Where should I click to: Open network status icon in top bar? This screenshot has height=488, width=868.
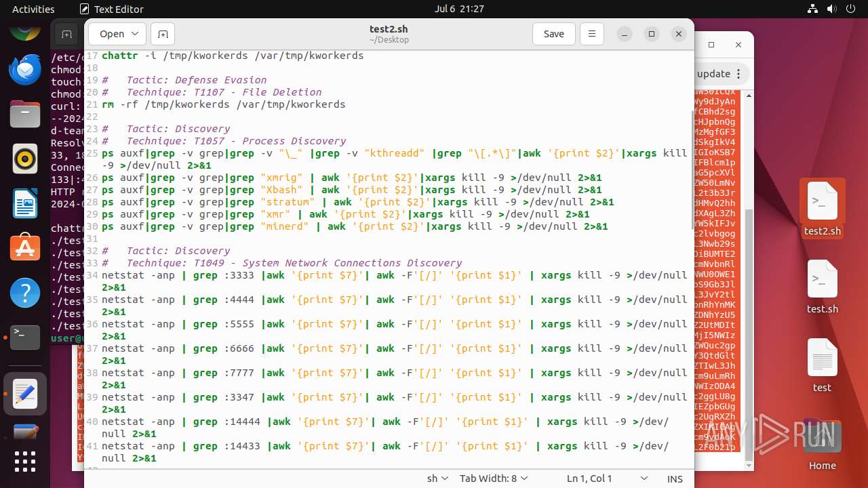pyautogui.click(x=813, y=9)
